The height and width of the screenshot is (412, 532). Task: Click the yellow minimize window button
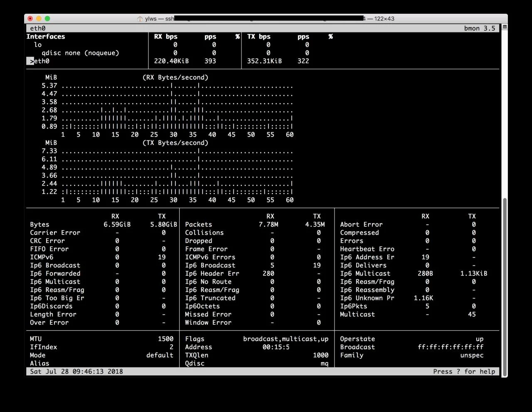point(39,19)
